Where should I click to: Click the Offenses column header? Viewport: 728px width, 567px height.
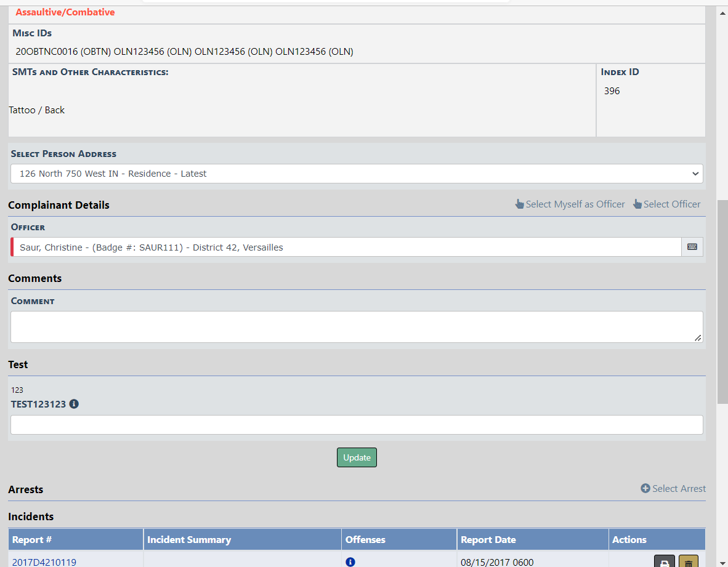365,540
